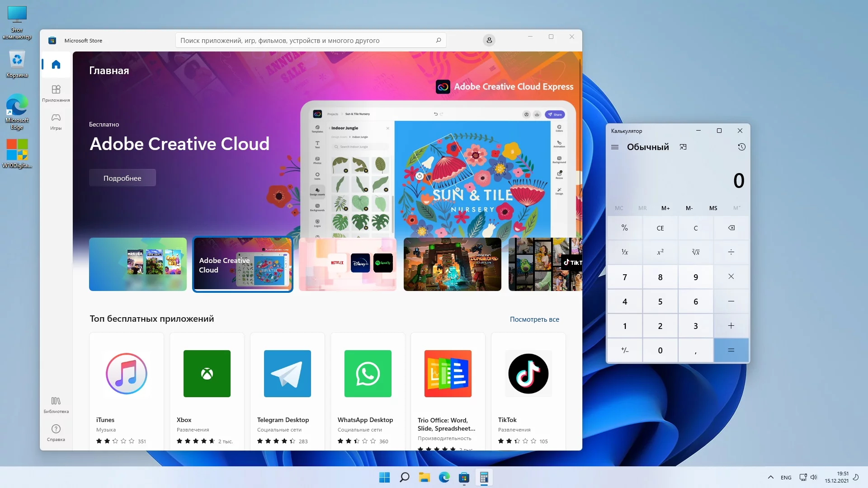The height and width of the screenshot is (488, 868).
Task: Click Посмотреть все free apps link
Action: click(534, 319)
